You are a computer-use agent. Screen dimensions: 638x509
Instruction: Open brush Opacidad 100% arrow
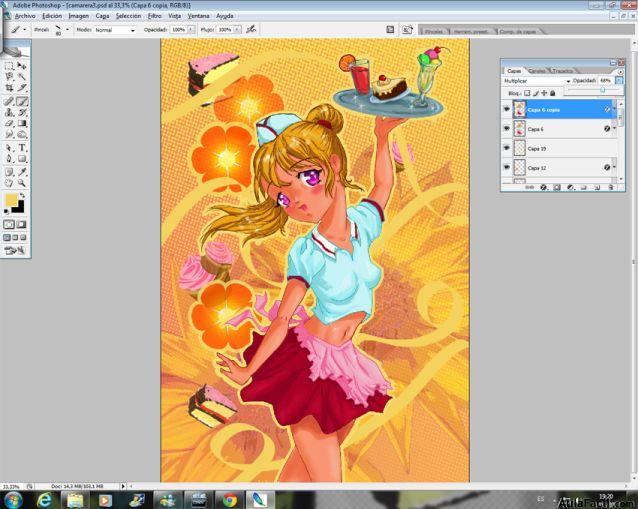pyautogui.click(x=191, y=30)
